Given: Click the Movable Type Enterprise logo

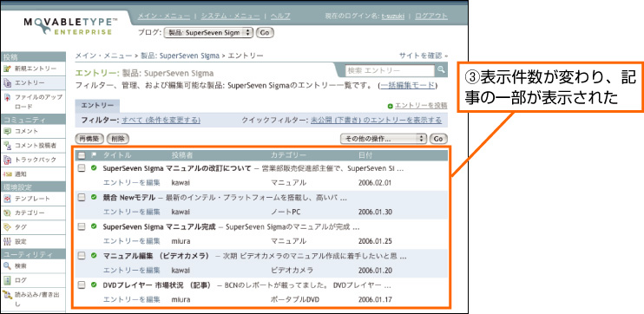Looking at the screenshot, I should [71, 25].
